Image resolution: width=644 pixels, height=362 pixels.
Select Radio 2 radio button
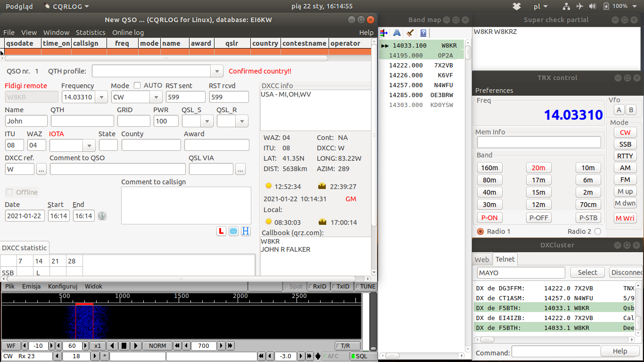[598, 231]
